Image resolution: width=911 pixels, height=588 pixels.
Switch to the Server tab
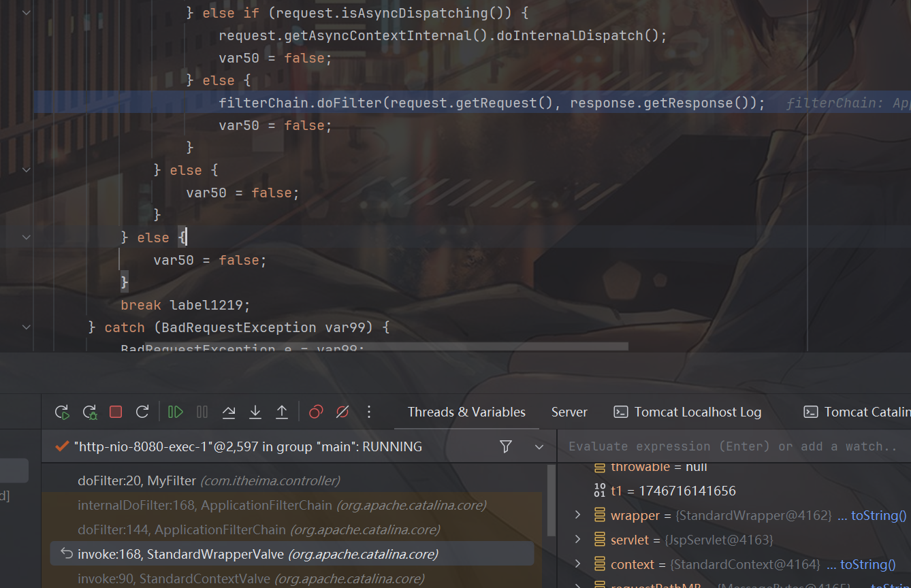tap(569, 412)
